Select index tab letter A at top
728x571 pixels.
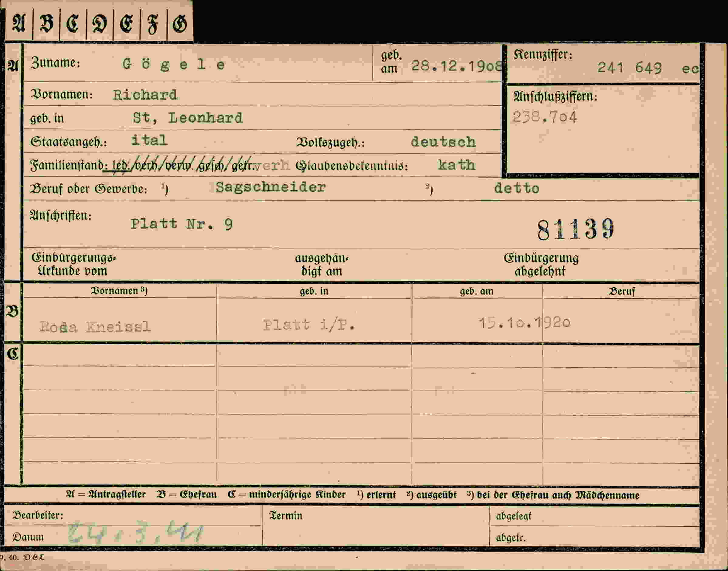pos(19,24)
